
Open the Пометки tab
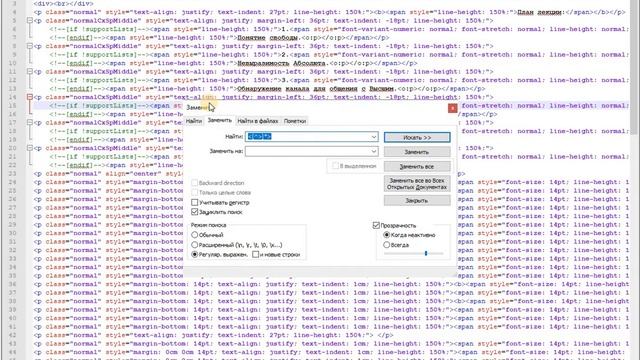click(295, 121)
